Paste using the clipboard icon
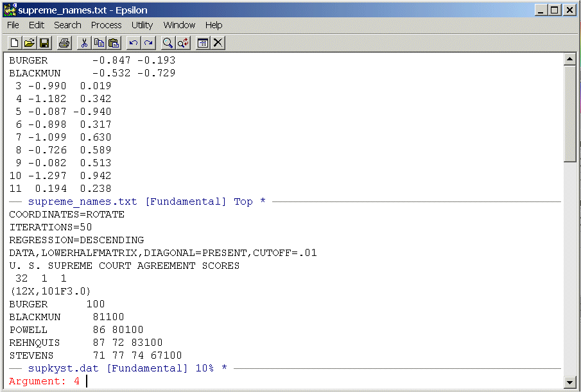Screen dimensions: 581x392 click(114, 43)
